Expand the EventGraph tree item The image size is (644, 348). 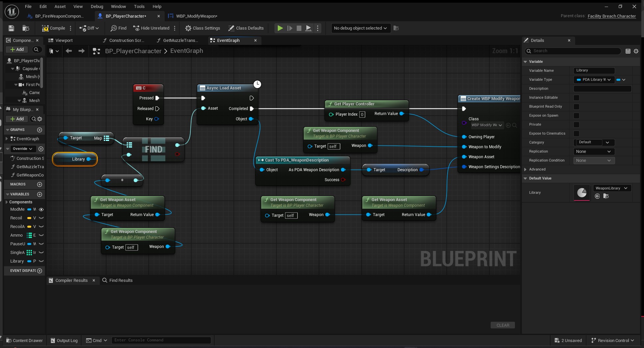pos(7,139)
